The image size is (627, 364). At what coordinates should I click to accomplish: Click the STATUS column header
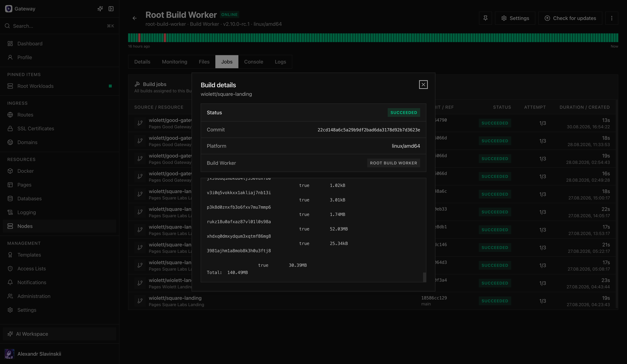[502, 107]
